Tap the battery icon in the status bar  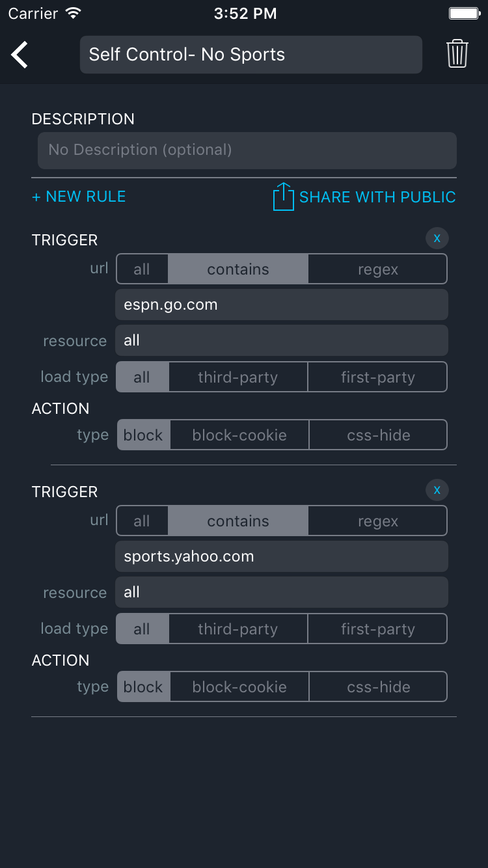pyautogui.click(x=464, y=13)
